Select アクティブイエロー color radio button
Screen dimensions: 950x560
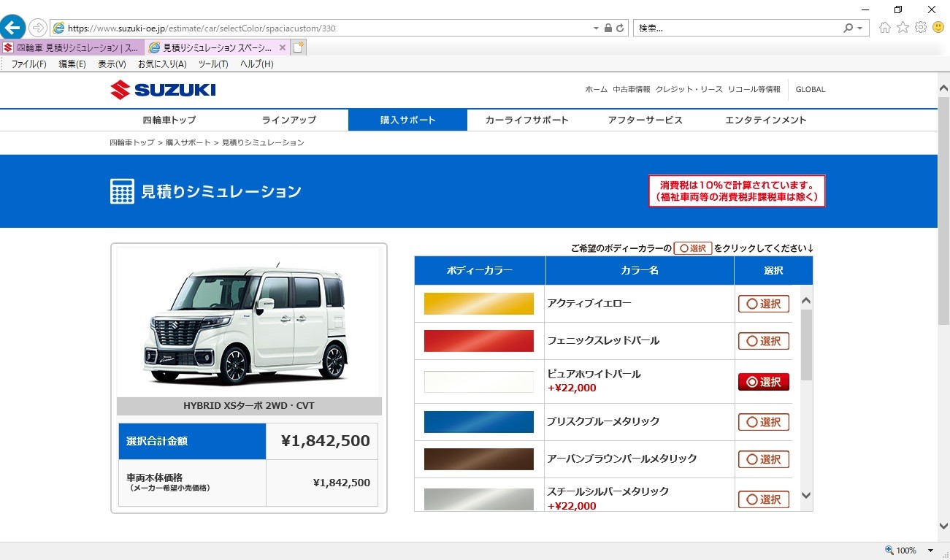(764, 304)
